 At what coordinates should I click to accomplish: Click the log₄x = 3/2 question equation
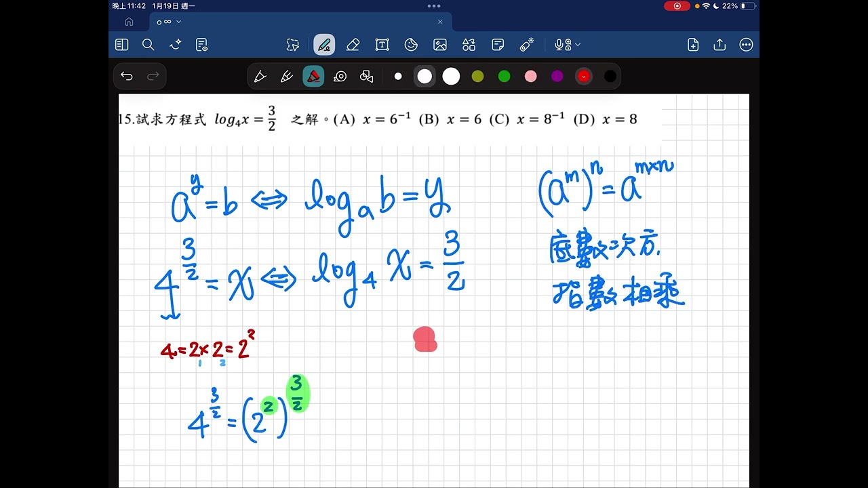245,119
